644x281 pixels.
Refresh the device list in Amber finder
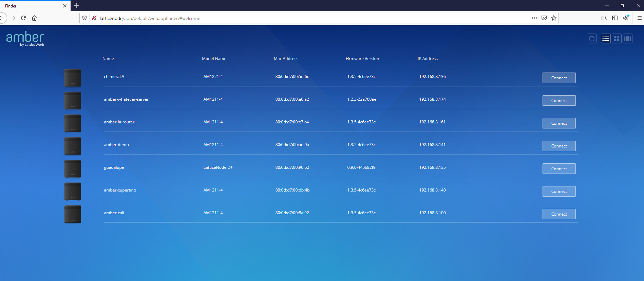tap(591, 39)
